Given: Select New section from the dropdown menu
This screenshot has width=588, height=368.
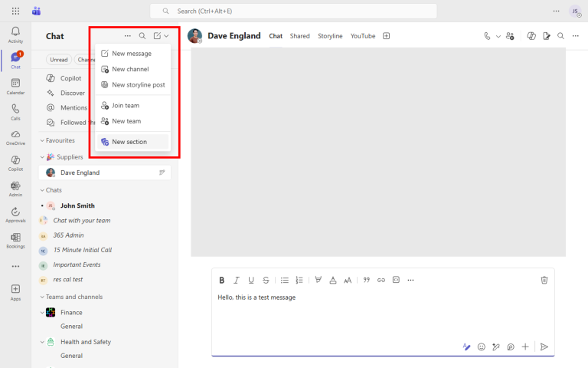Looking at the screenshot, I should (129, 142).
